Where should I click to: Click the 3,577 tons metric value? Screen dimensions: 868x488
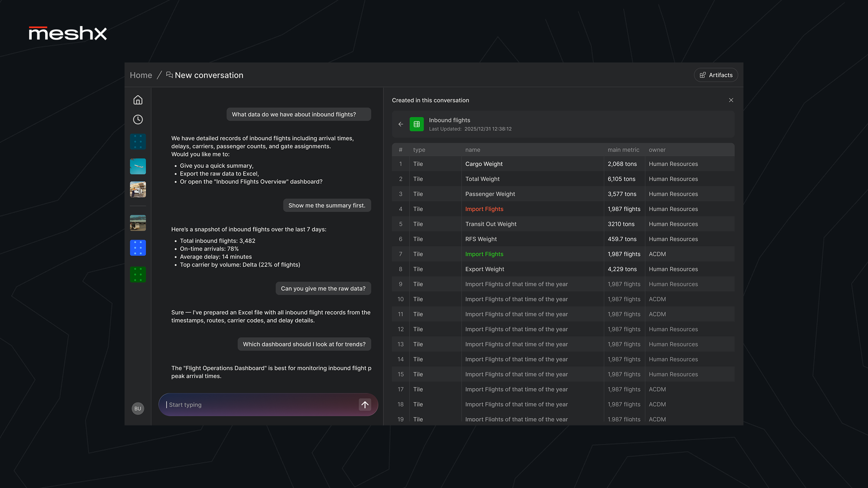point(622,194)
